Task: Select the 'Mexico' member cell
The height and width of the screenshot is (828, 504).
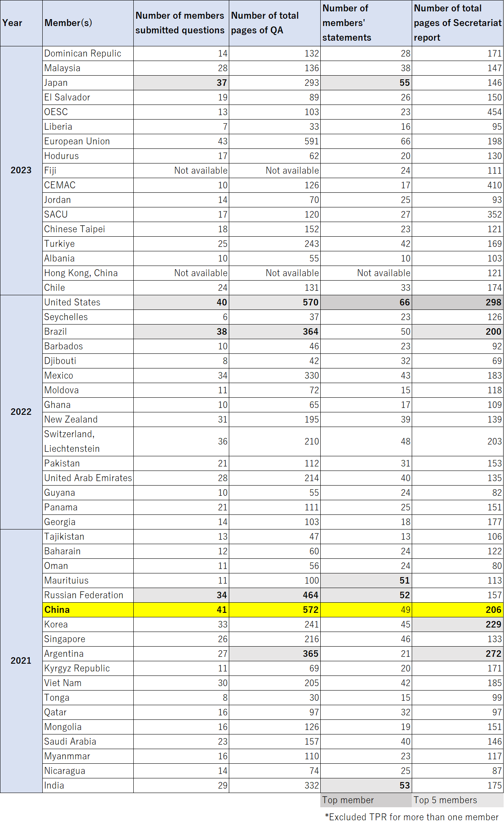Action: pyautogui.click(x=88, y=376)
